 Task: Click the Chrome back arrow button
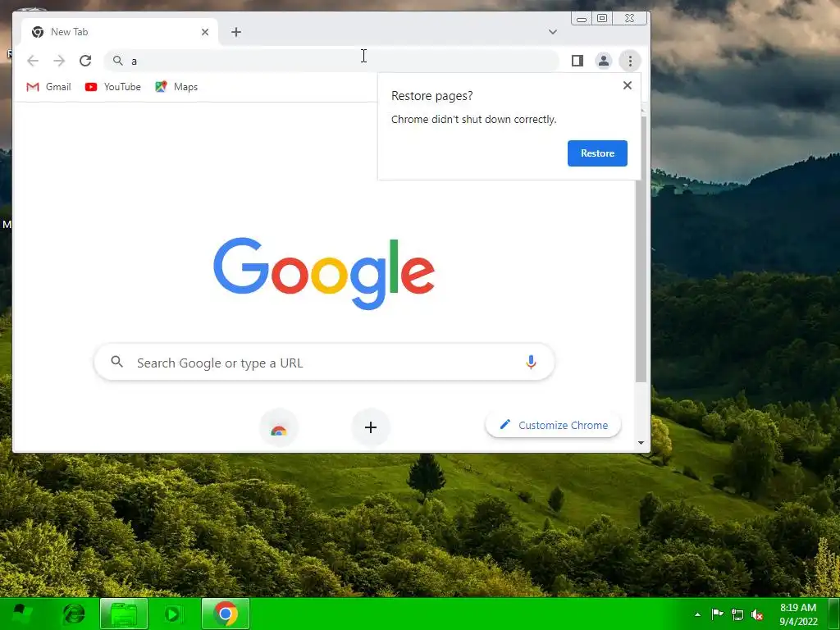[33, 61]
